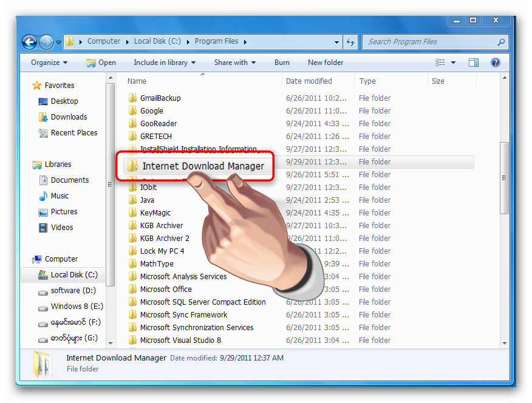Select Computer in the address breadcrumb
The image size is (532, 403).
(x=104, y=41)
